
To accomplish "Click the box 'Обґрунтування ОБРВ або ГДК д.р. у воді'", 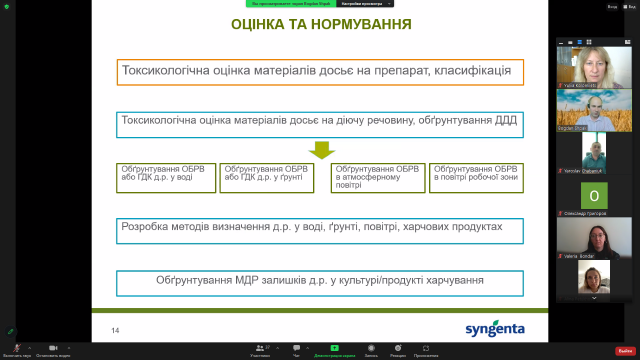I will pos(166,178).
